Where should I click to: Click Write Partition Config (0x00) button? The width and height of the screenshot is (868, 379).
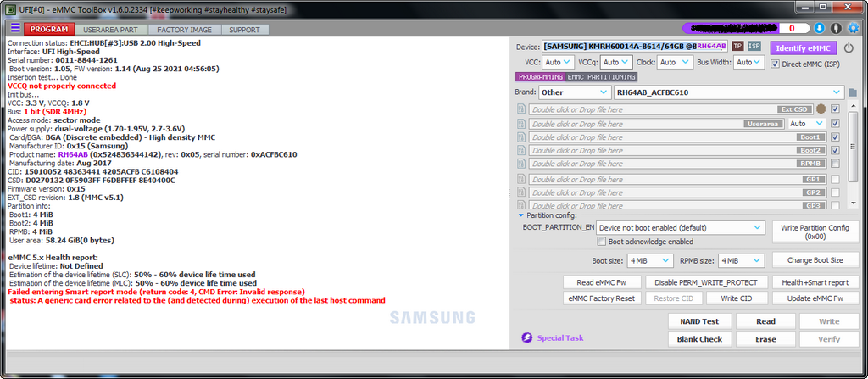point(815,232)
